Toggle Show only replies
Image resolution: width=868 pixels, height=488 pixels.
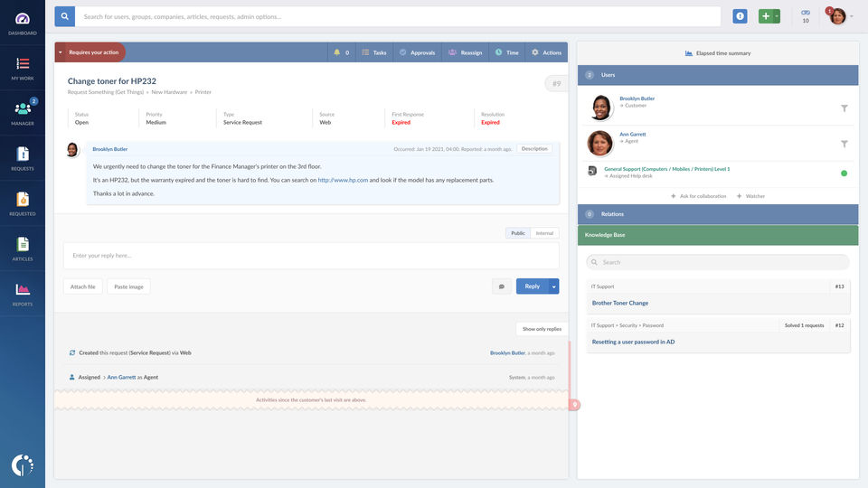point(542,329)
